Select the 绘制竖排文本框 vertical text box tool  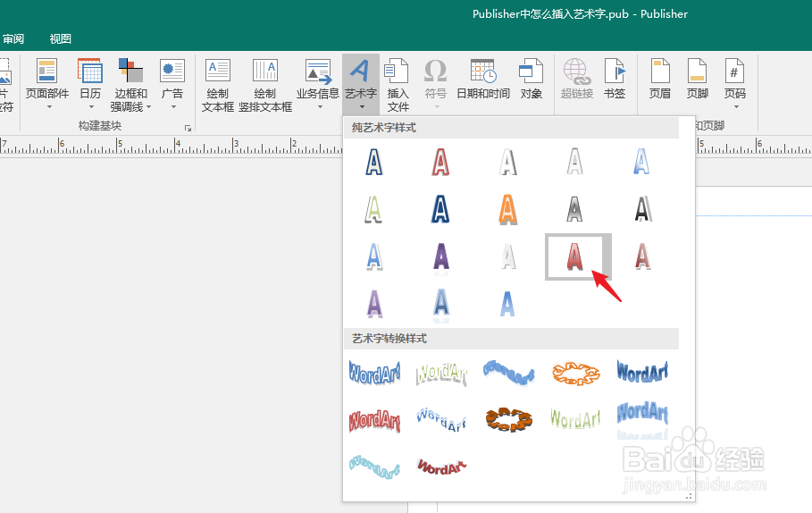(265, 84)
